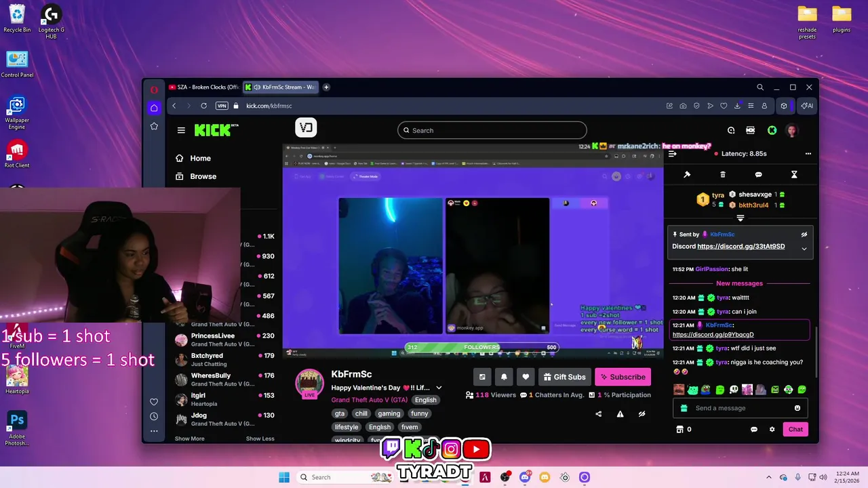Click the chat trash clear icon
This screenshot has width=868, height=488.
point(723,175)
